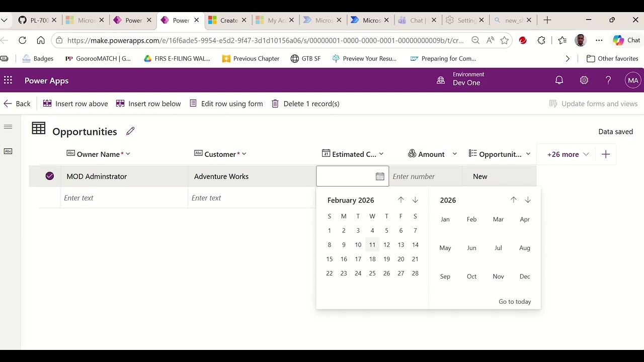Go to browser home page
Image resolution: width=644 pixels, height=362 pixels.
pos(41,40)
